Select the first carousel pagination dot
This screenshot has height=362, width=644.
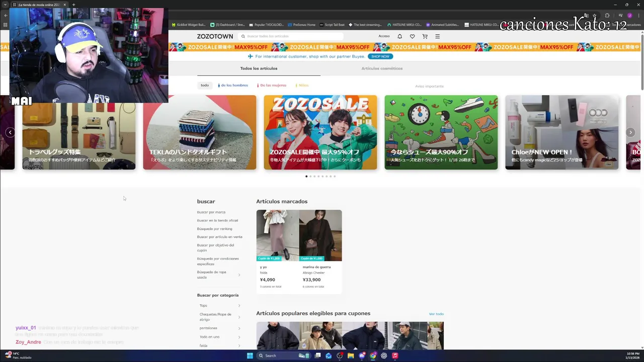point(306,176)
